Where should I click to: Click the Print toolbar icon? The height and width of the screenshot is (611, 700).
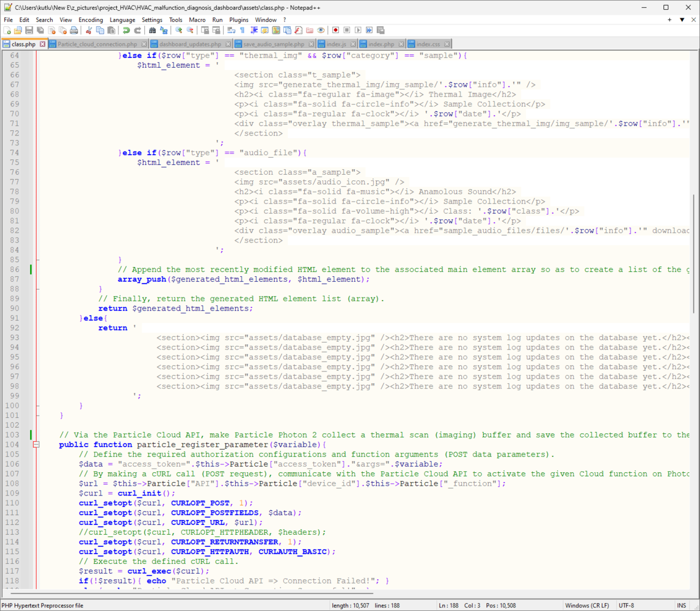pos(74,30)
